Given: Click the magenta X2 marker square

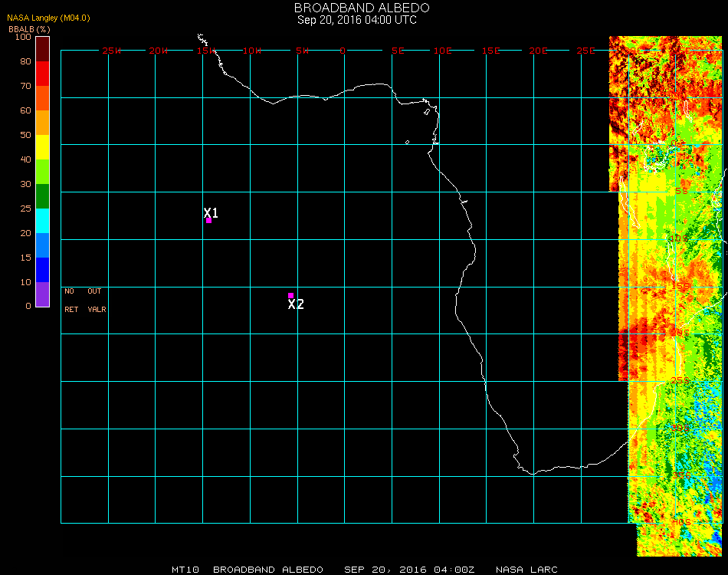Looking at the screenshot, I should point(290,295).
